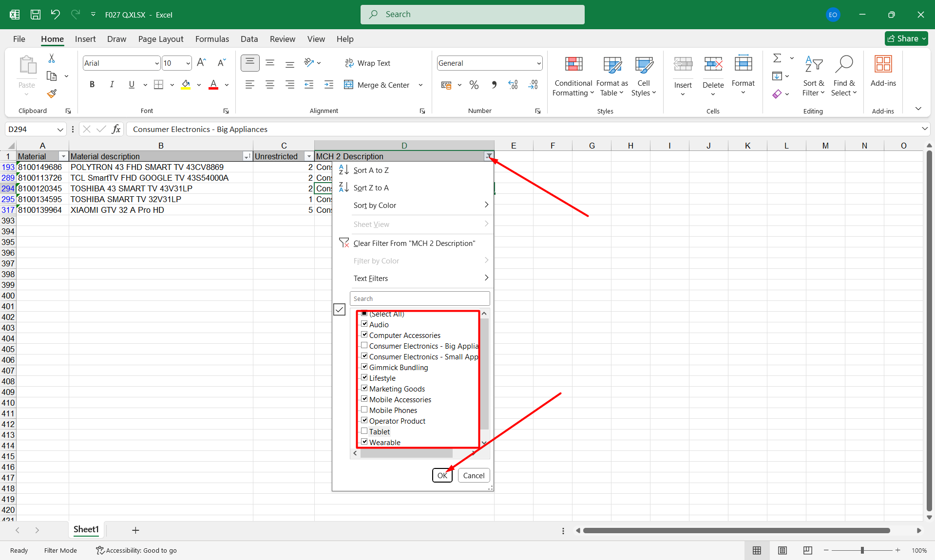
Task: Open the Material column filter dropdown
Action: [63, 156]
